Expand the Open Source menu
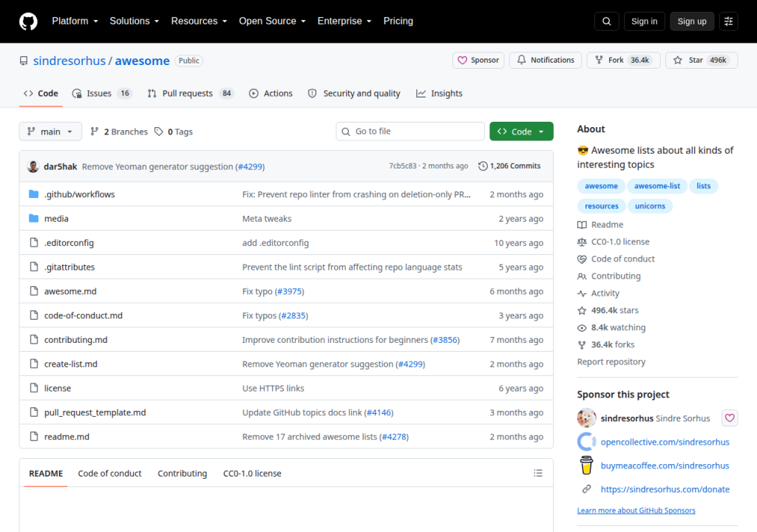 click(x=272, y=21)
